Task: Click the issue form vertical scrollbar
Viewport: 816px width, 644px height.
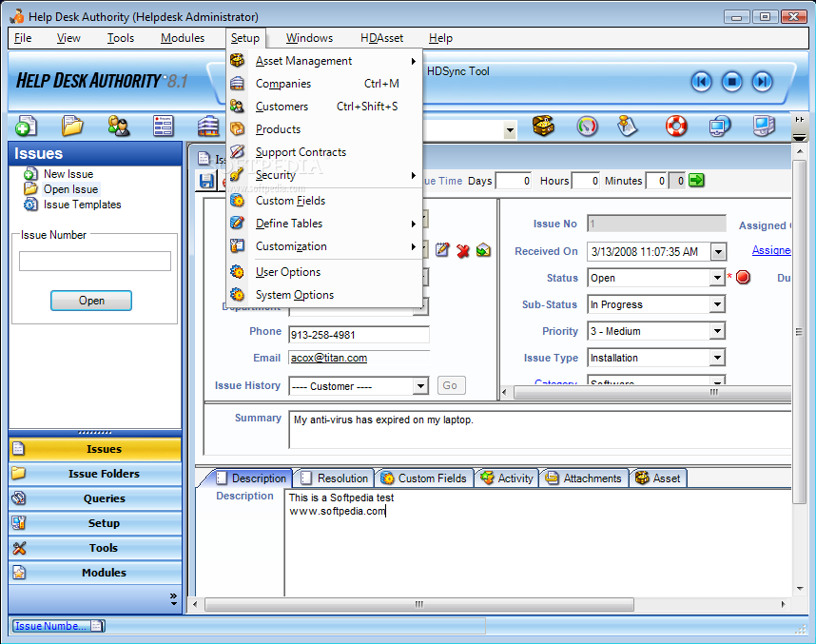Action: (799, 332)
